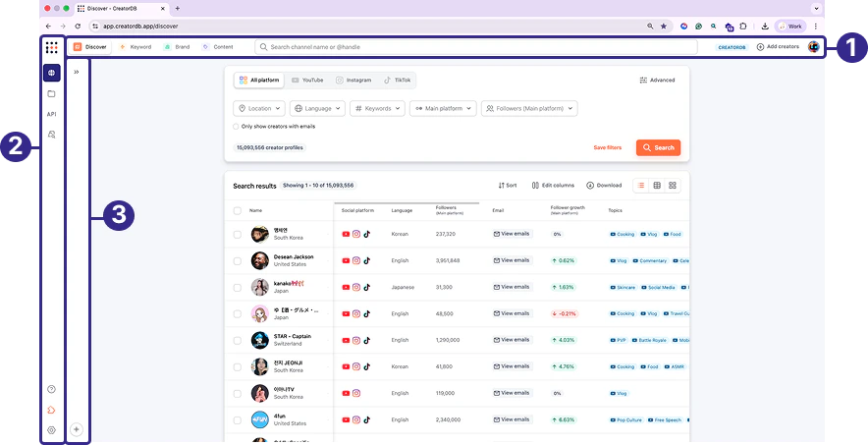The image size is (868, 445).
Task: Click Instagram icon in Desean Jackson row
Action: point(356,260)
